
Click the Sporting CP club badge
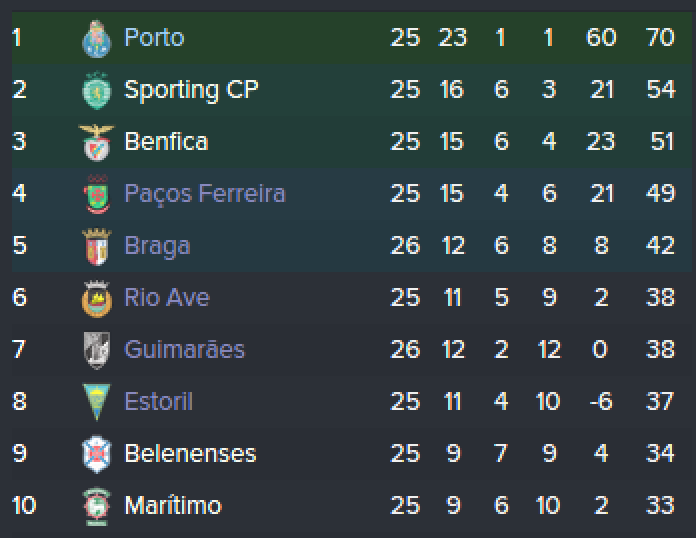pos(96,90)
